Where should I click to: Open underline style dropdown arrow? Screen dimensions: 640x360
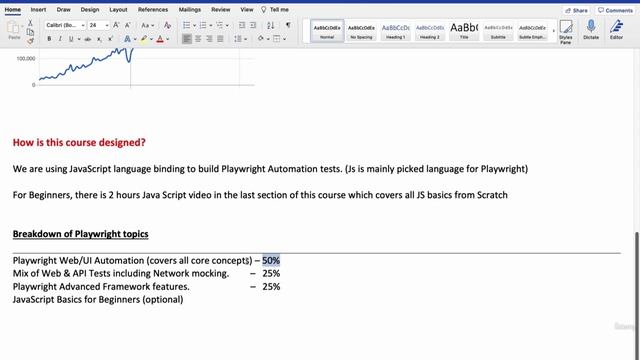tap(79, 39)
